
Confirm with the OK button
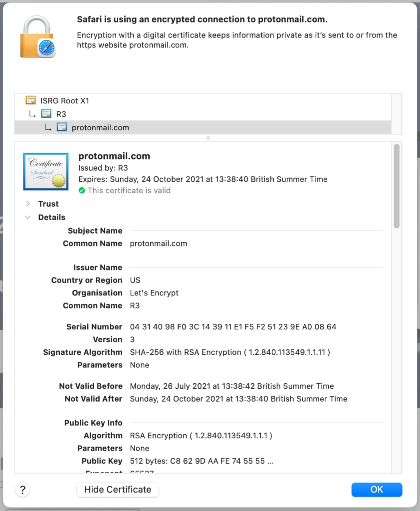[377, 490]
